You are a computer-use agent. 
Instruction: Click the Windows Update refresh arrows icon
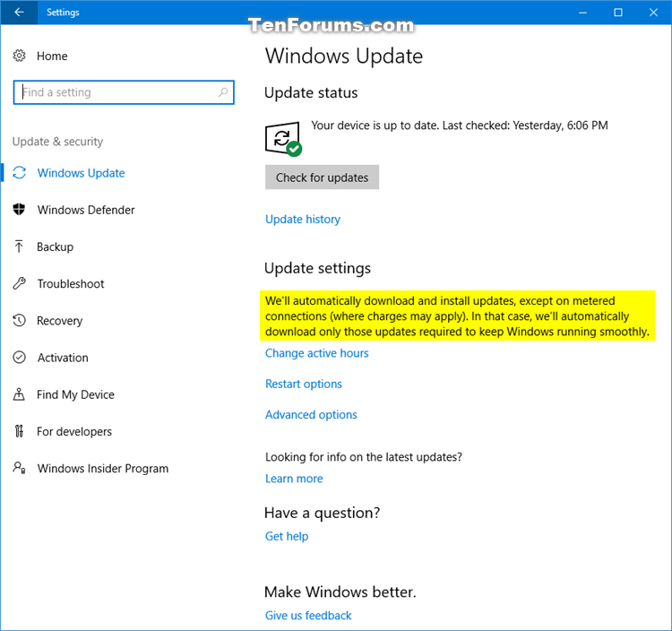pos(20,173)
